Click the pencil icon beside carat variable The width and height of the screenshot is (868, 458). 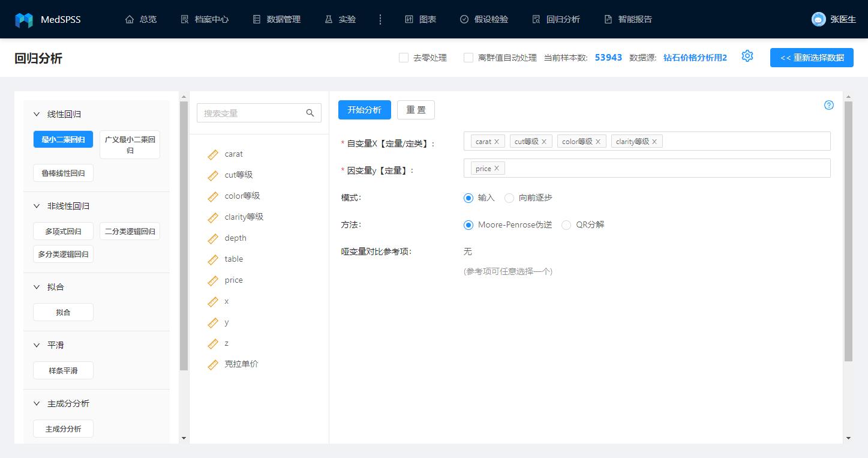pyautogui.click(x=213, y=154)
